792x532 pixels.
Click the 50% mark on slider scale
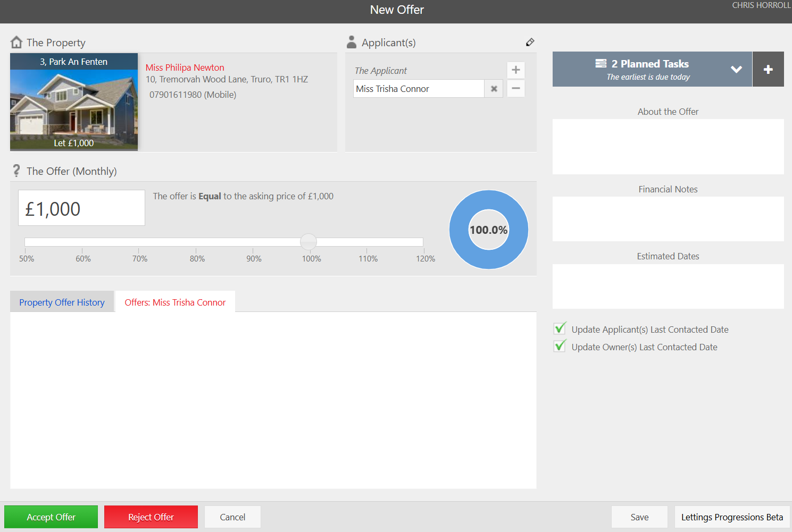(x=27, y=258)
